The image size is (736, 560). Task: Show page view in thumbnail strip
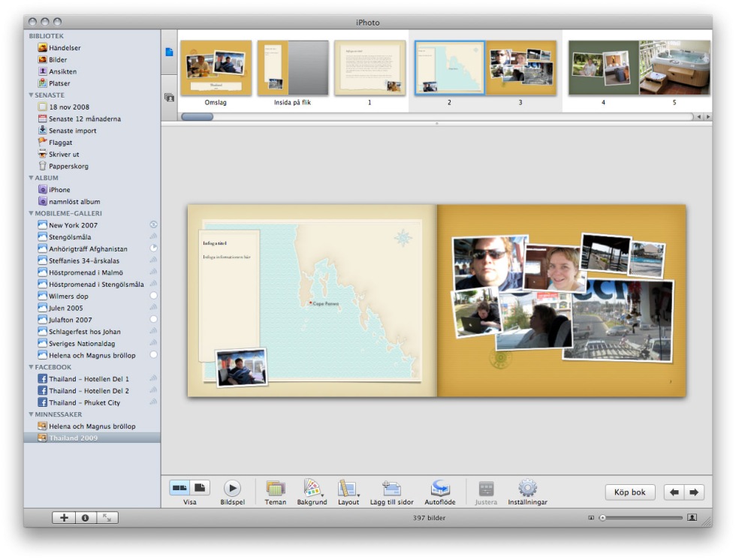[x=169, y=52]
